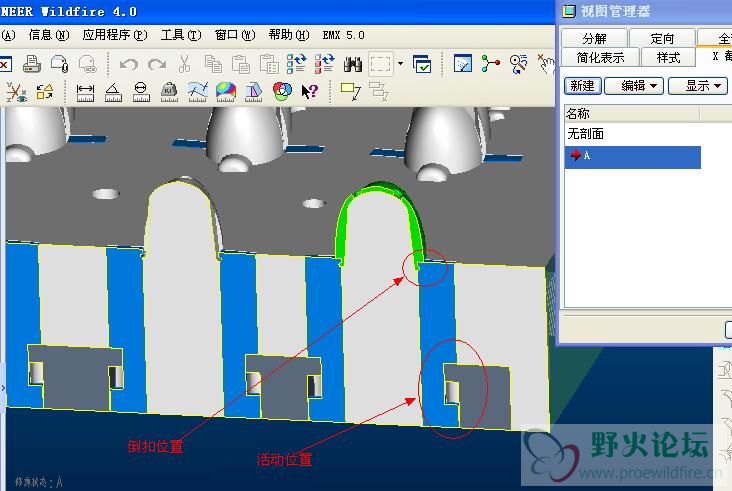
Task: Select the Angle measure tool
Action: pos(113,92)
